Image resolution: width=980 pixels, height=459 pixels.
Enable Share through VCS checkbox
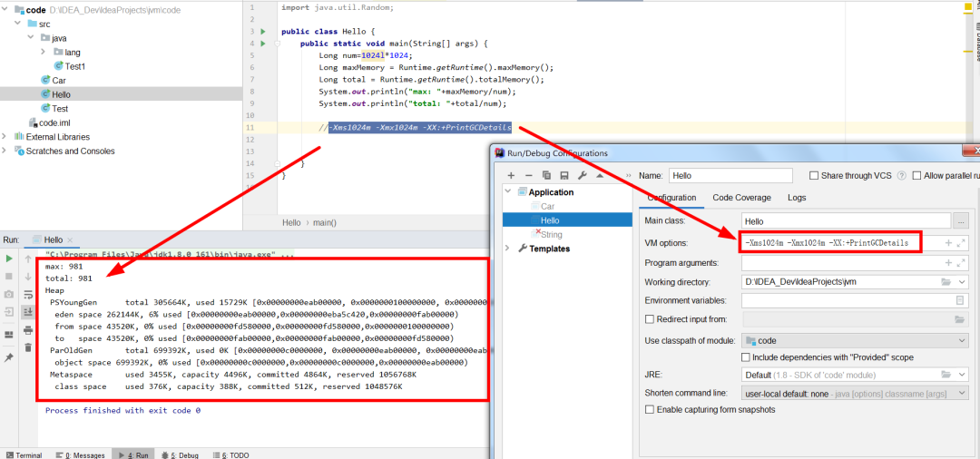tap(814, 175)
